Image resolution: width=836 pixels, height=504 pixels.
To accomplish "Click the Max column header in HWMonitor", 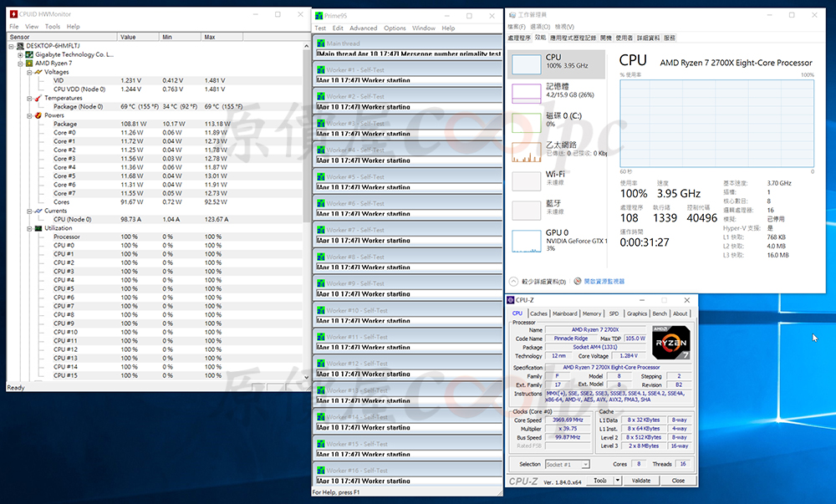I will point(222,37).
